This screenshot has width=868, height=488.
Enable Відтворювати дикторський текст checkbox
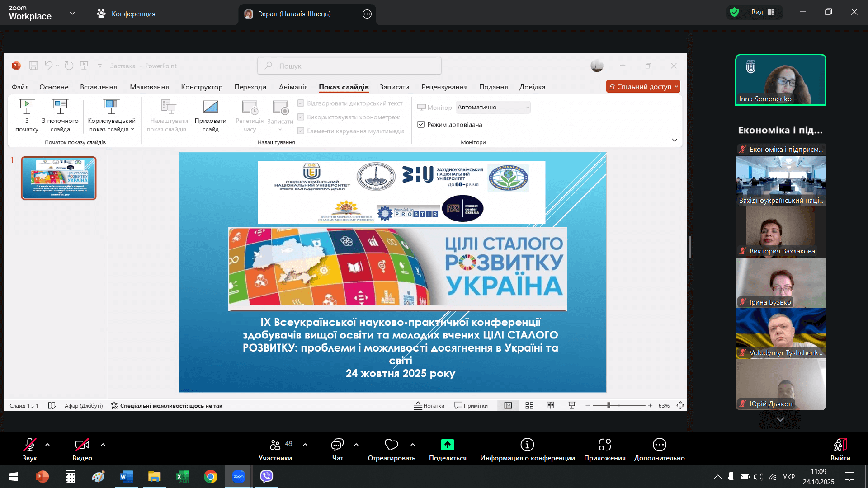click(x=301, y=103)
